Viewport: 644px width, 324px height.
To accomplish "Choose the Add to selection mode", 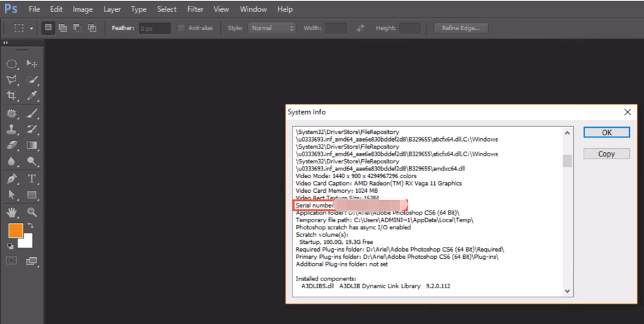I will point(62,28).
